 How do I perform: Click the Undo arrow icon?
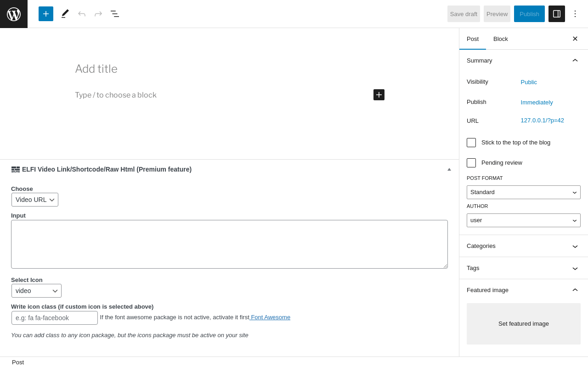point(82,14)
